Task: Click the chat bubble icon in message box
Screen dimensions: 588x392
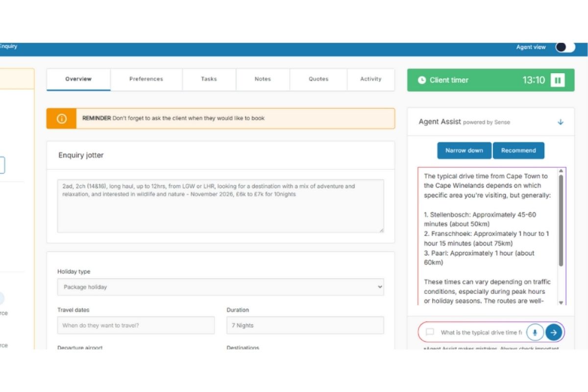Action: [x=430, y=332]
